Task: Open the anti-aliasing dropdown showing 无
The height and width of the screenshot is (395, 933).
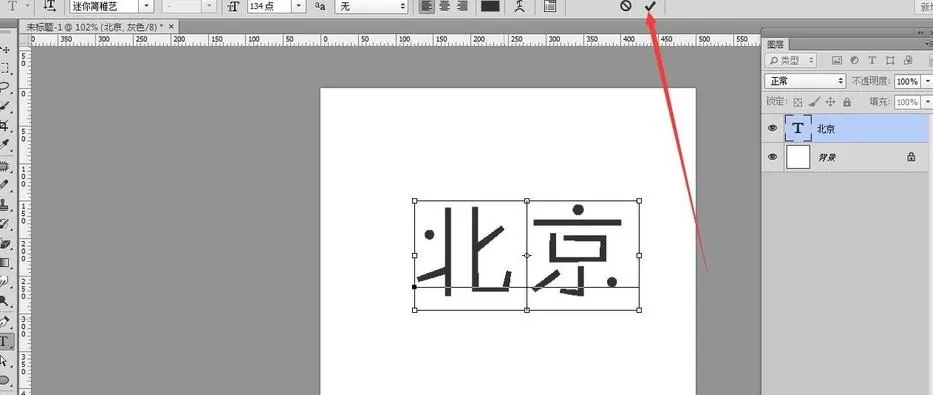Action: [x=372, y=6]
